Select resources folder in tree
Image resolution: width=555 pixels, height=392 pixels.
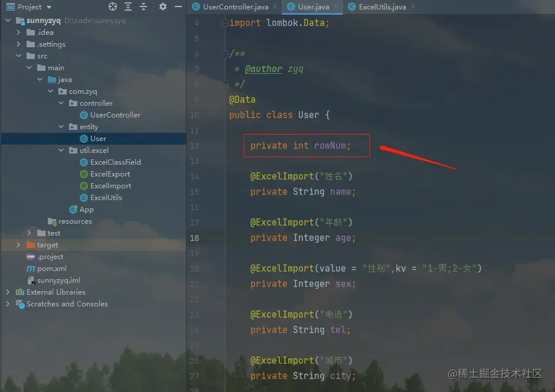pos(75,221)
